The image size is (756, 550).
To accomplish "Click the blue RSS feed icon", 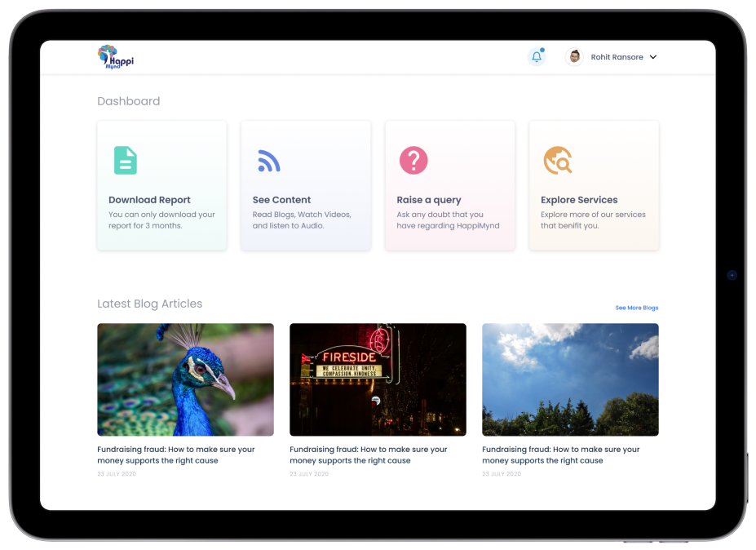I will 269,161.
